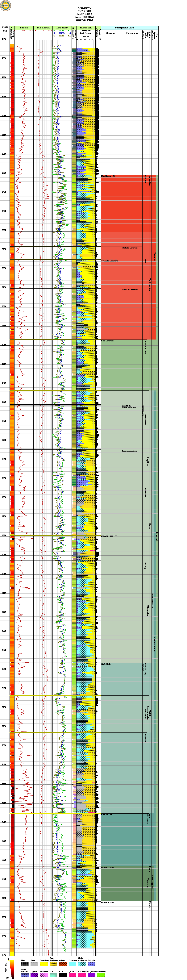Click the vertical Council Grove label

tap(145, 347)
